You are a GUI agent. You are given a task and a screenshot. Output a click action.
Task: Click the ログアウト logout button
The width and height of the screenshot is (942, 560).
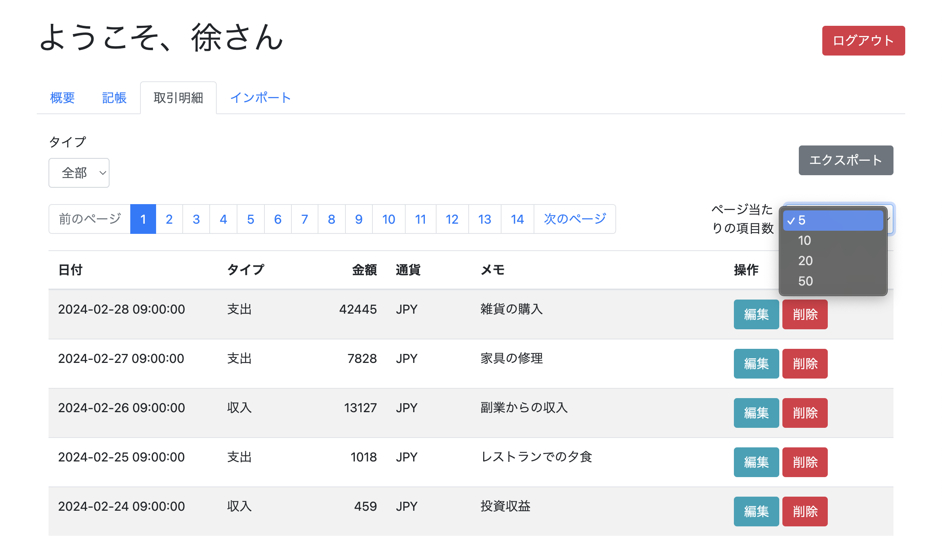coord(863,41)
